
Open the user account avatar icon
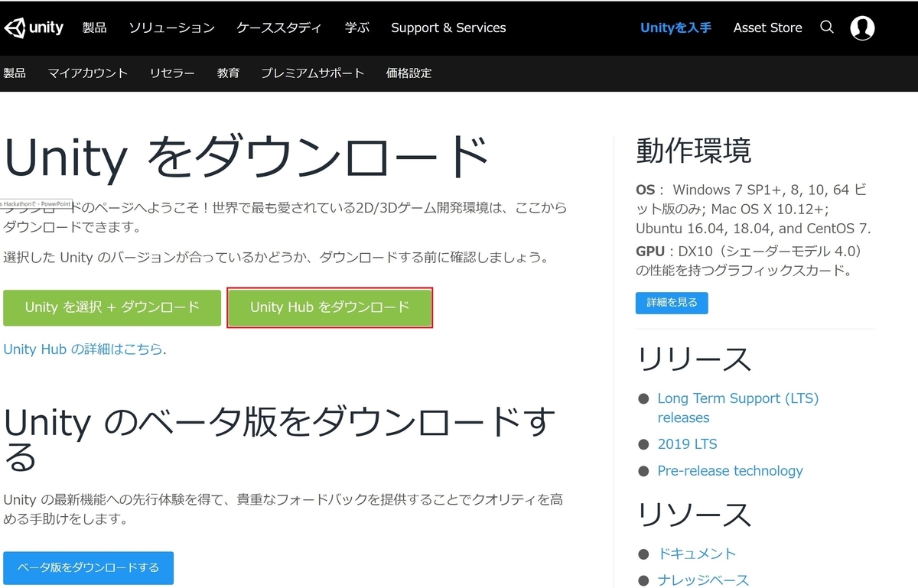click(862, 28)
